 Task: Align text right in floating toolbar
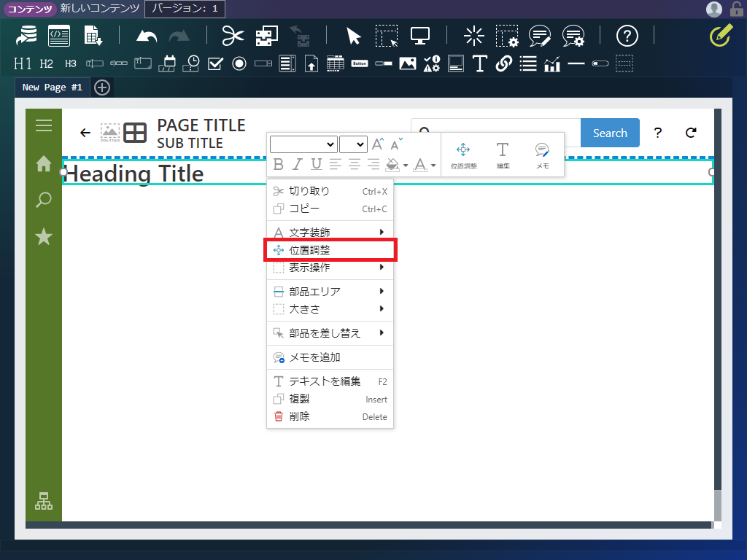pos(373,164)
